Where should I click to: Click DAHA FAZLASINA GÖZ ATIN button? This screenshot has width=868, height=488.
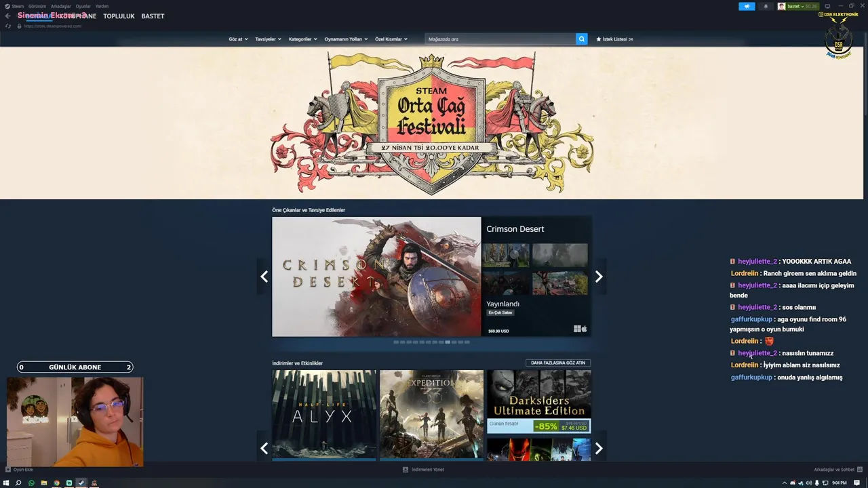pyautogui.click(x=558, y=363)
